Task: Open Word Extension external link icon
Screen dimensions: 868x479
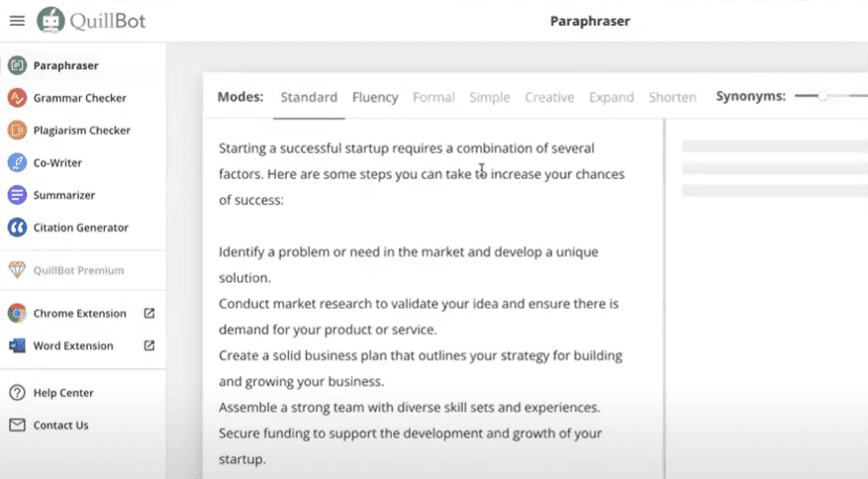Action: point(149,345)
